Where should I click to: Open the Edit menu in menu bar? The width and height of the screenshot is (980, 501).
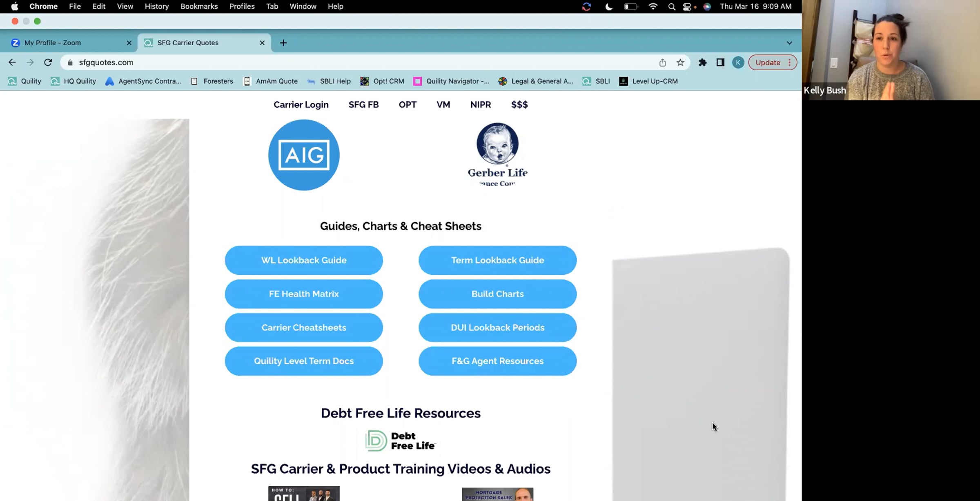click(x=99, y=7)
